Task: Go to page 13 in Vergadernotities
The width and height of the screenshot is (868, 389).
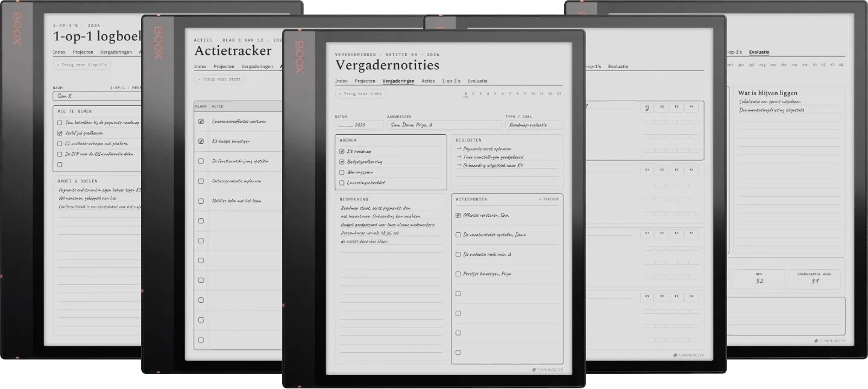Action: (x=559, y=94)
